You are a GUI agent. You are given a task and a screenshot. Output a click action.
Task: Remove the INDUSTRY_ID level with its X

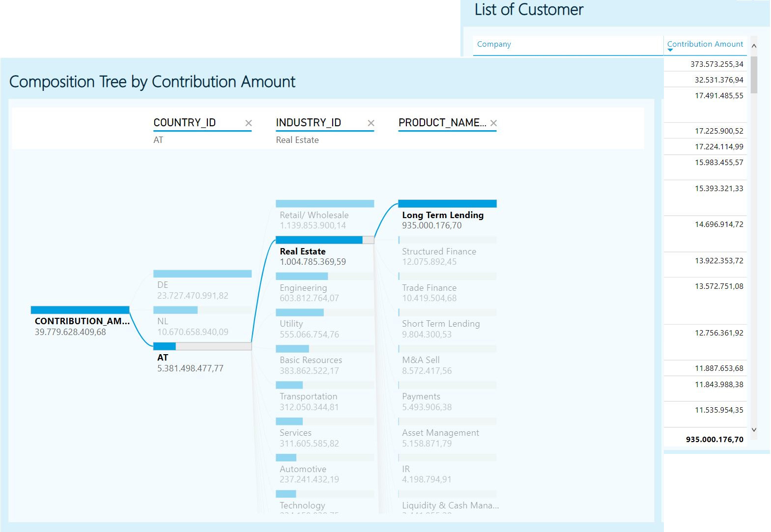[371, 123]
